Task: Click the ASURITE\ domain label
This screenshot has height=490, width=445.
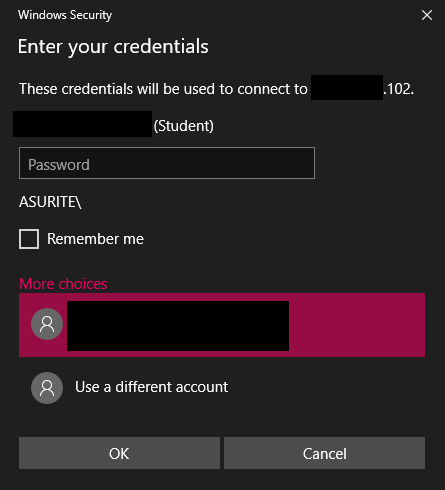Action: click(x=50, y=202)
